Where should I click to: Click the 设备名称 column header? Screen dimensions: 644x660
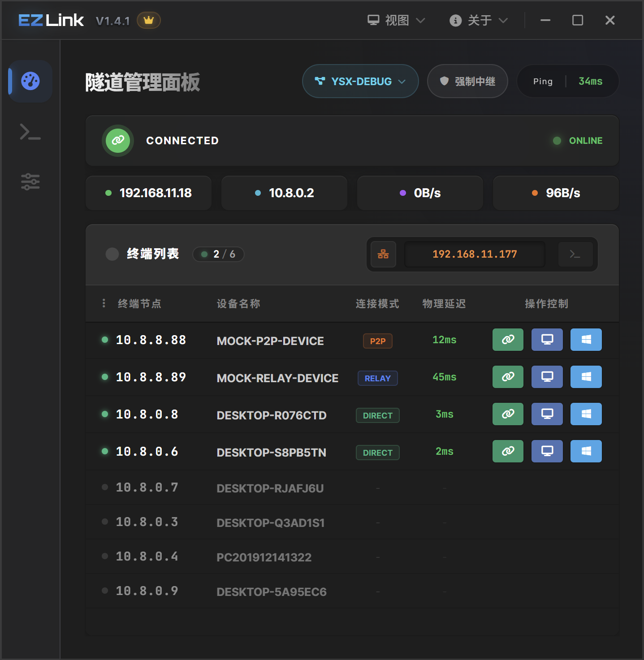pos(238,304)
